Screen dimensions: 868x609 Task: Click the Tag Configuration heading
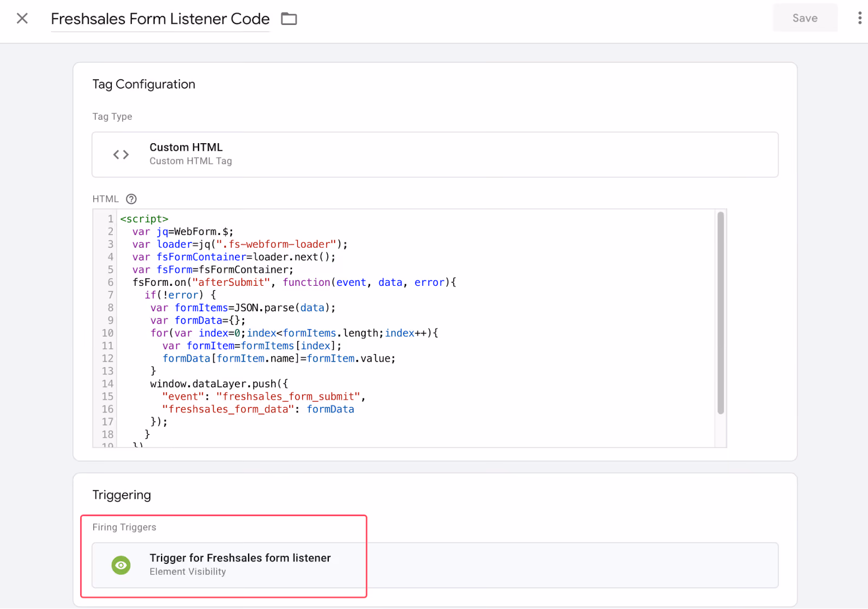click(144, 85)
